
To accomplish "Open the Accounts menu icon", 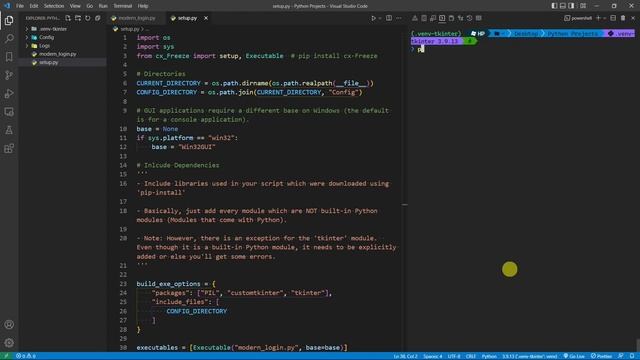I will 9,324.
